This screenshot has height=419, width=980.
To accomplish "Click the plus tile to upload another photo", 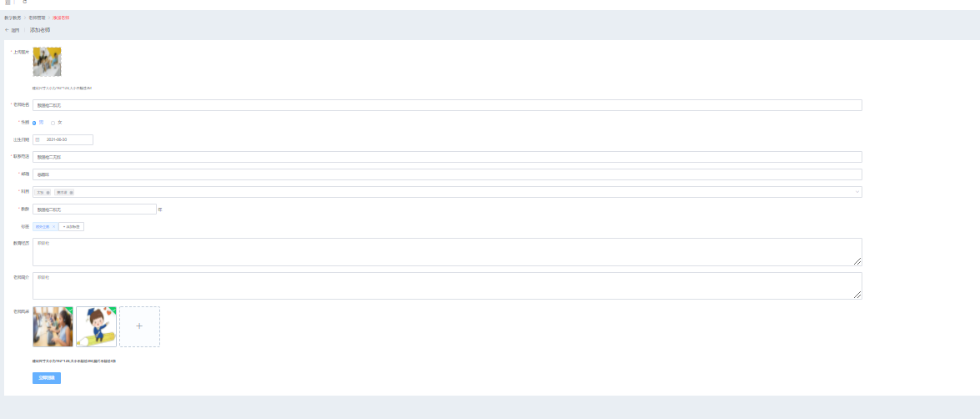I will [139, 326].
